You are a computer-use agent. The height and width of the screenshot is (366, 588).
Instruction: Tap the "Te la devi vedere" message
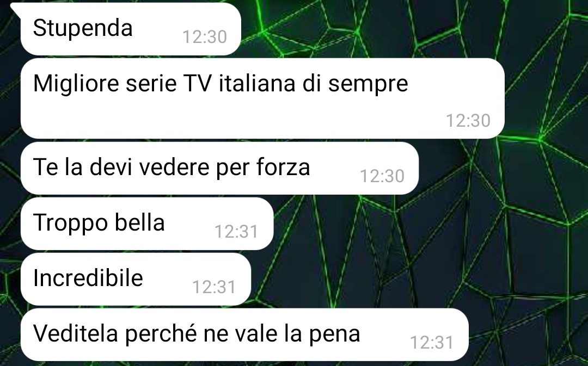(x=219, y=168)
